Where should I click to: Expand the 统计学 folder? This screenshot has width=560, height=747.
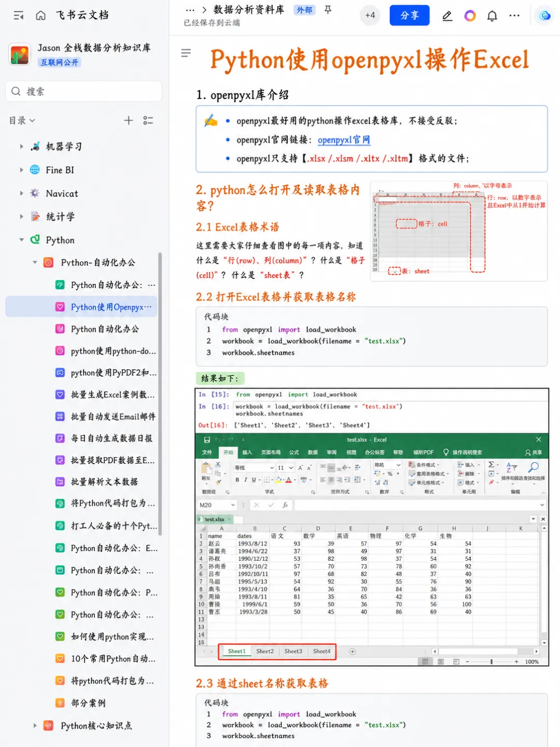21,217
